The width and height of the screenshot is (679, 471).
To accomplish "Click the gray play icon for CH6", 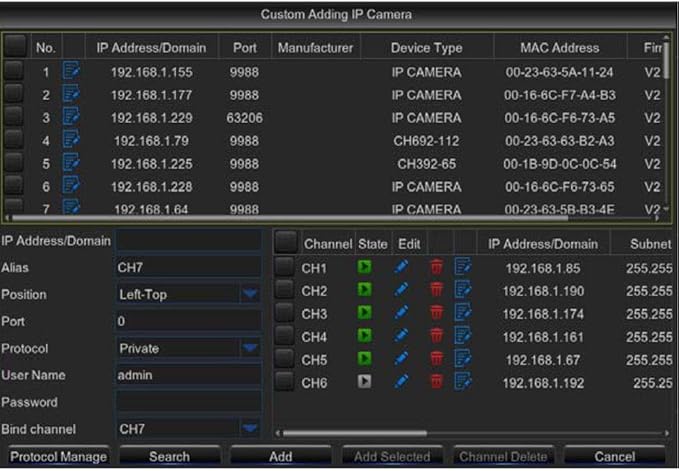I will (365, 381).
